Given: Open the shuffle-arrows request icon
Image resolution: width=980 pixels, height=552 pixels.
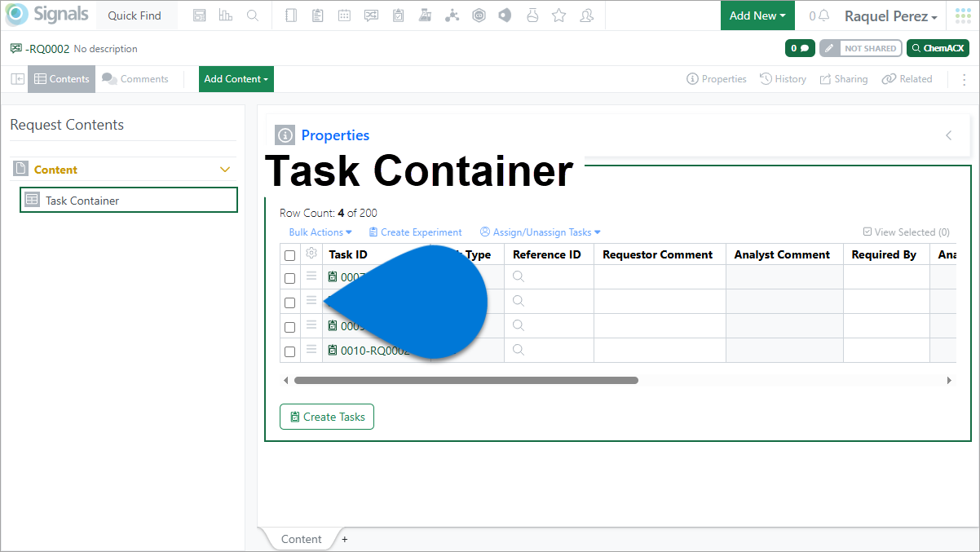Looking at the screenshot, I should 371,15.
